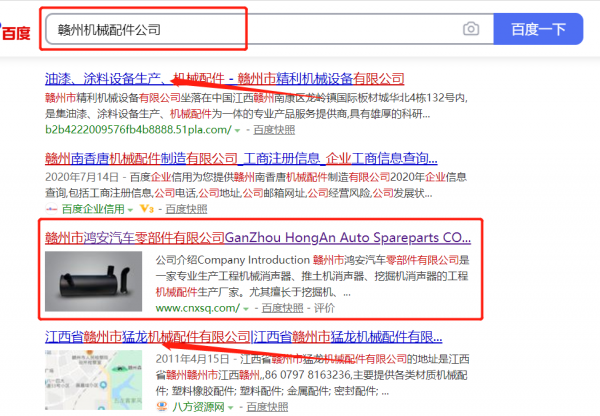Expand dropdown arrow next to 百度企业信用
This screenshot has width=600, height=416.
pyautogui.click(x=132, y=208)
